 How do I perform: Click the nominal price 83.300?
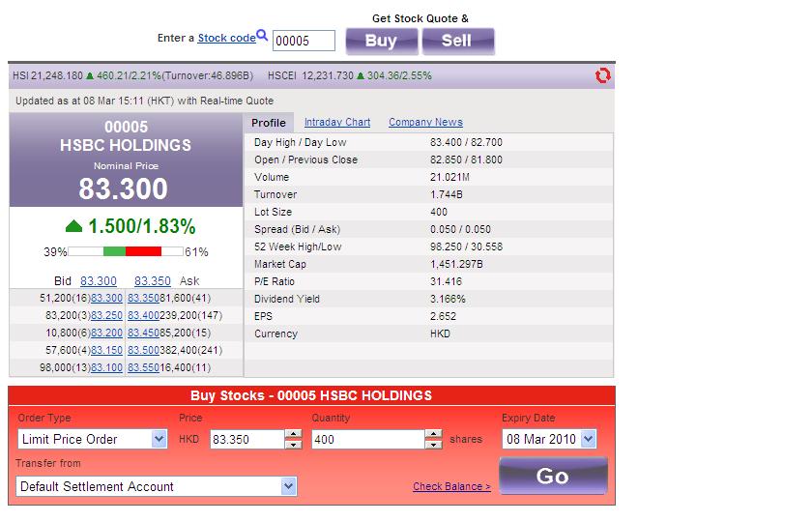(x=124, y=188)
